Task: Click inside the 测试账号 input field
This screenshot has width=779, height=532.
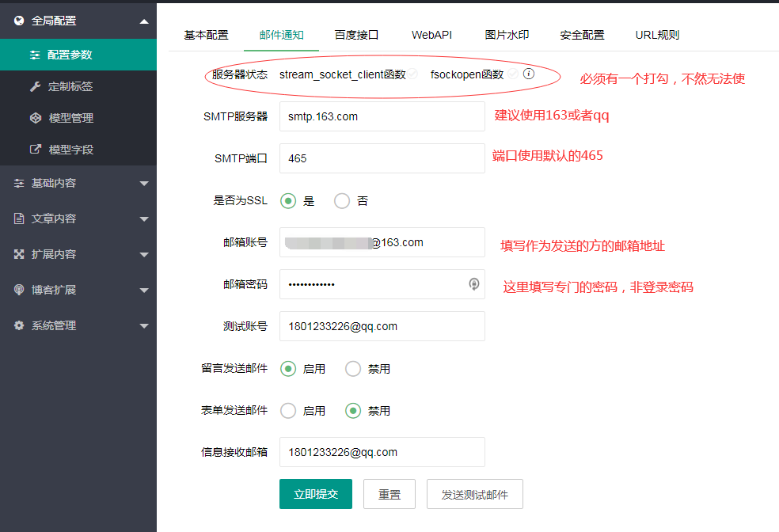Action: 382,326
